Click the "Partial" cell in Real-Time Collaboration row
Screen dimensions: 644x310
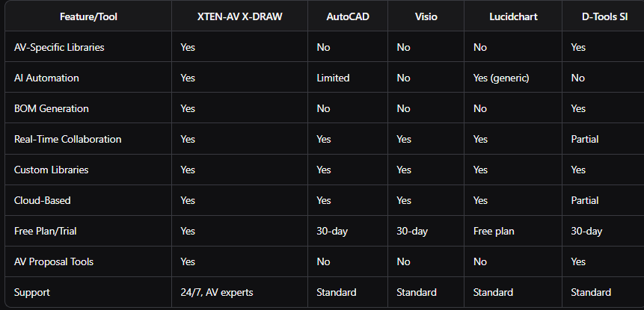tap(585, 139)
